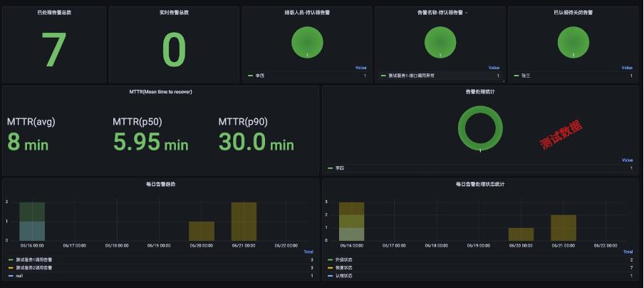Click the yellow swatch beside 恢复状态 legend
644x288 pixels.
331,268
